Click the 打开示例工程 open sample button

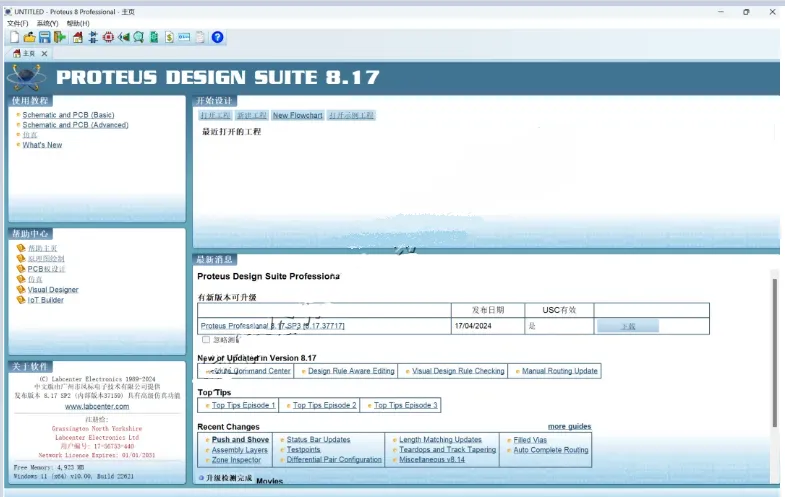pos(351,115)
